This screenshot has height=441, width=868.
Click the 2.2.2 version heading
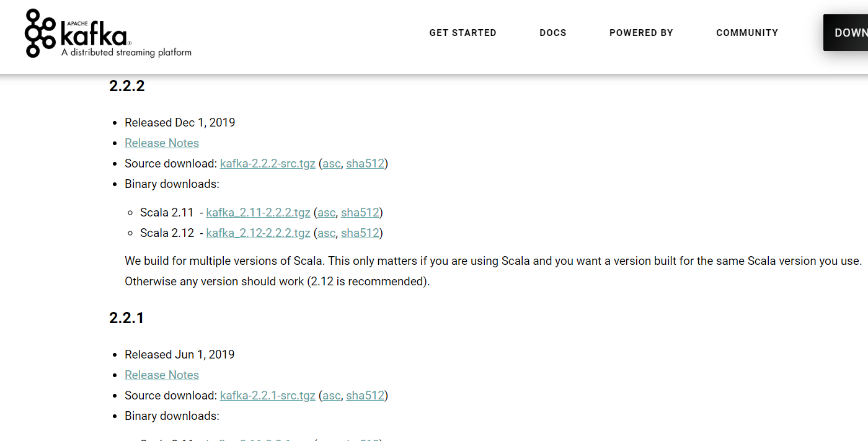pos(127,86)
